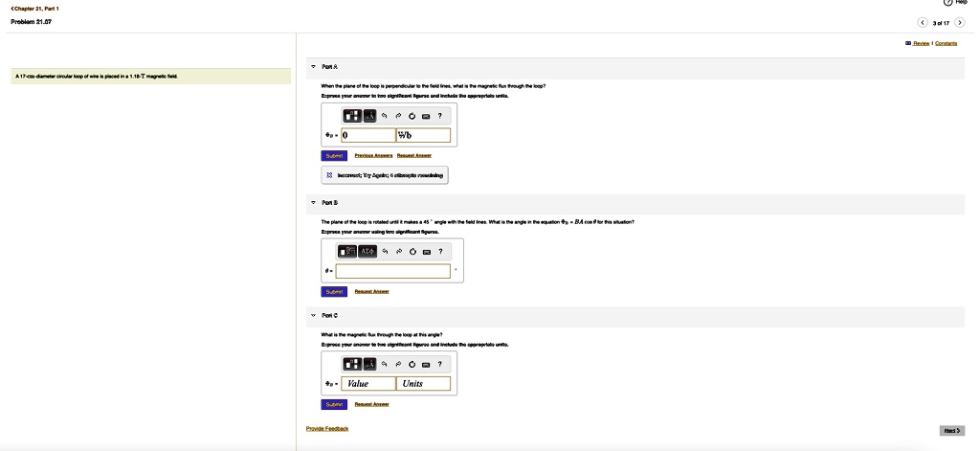Click the undo icon in Part A toolbar
980x451 pixels.
(385, 116)
